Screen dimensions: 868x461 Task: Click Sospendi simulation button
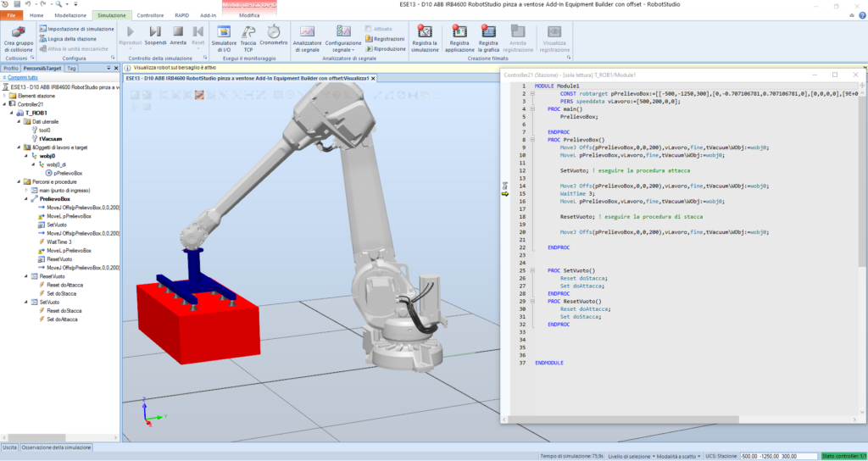click(x=156, y=36)
